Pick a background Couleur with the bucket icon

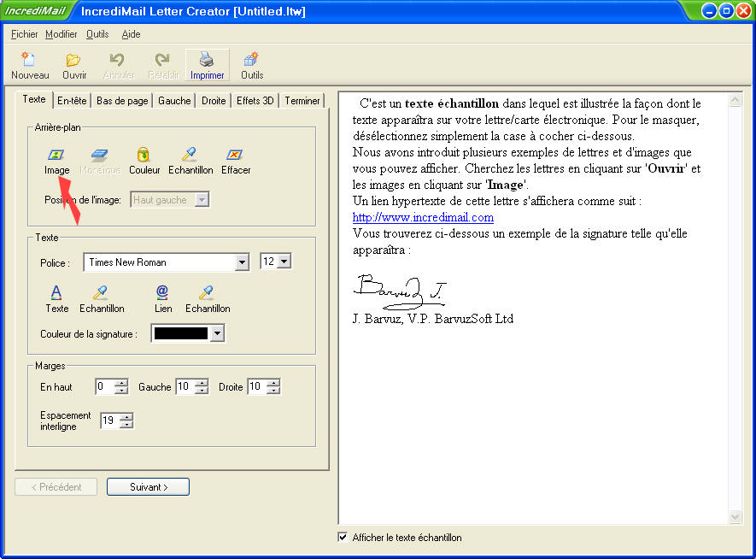tap(144, 162)
